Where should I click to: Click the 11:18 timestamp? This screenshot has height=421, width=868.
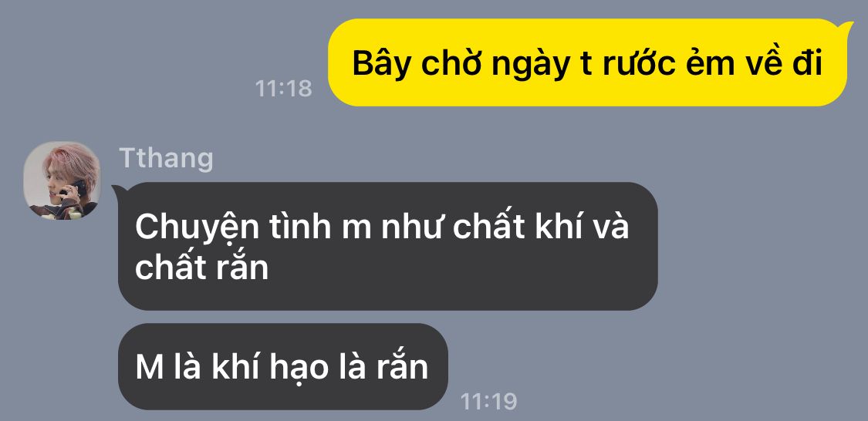point(283,89)
